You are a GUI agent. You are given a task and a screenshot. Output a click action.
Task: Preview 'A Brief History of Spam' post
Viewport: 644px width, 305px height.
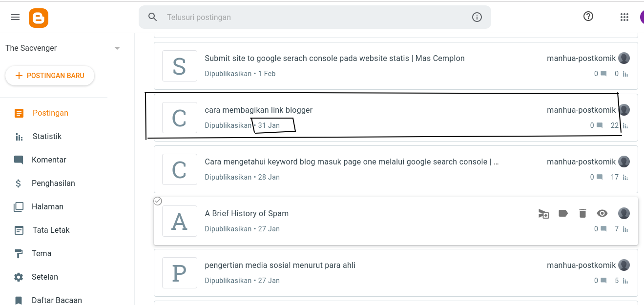coord(602,213)
